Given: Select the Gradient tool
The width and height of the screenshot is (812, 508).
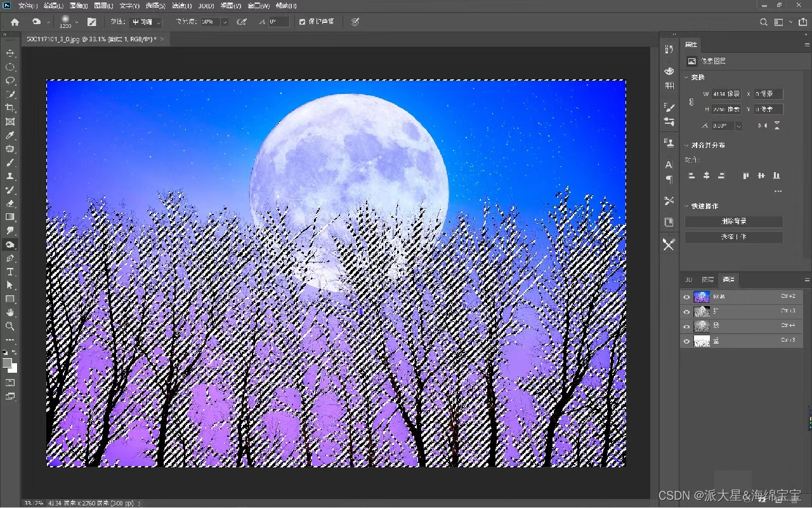Looking at the screenshot, I should coord(10,217).
